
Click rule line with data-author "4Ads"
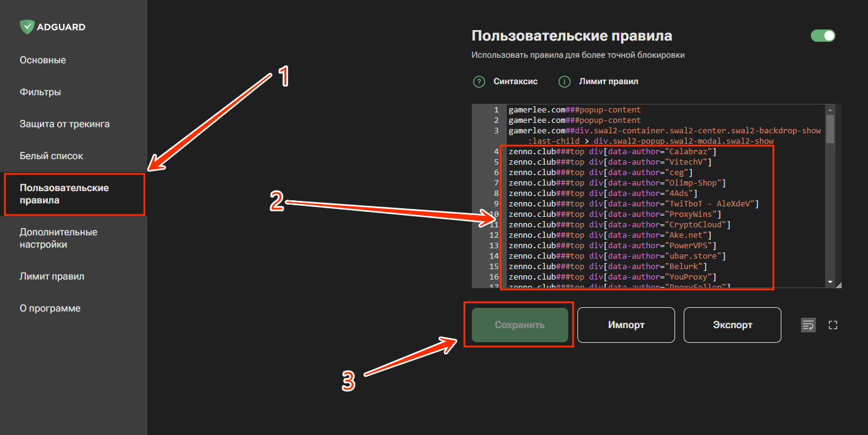coord(603,193)
